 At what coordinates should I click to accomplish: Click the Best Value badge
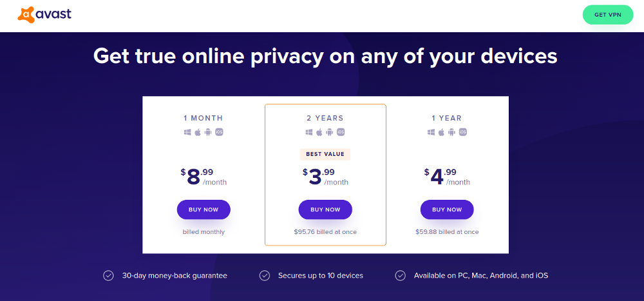click(325, 154)
